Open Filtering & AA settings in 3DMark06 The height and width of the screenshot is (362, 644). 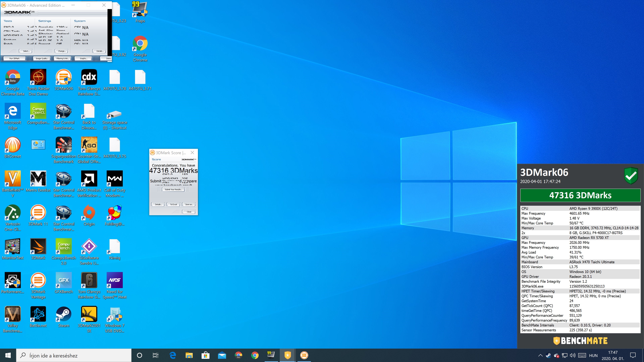(x=63, y=58)
